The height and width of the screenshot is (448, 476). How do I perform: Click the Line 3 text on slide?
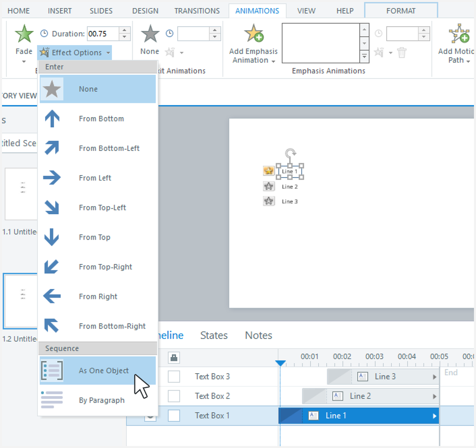[290, 201]
